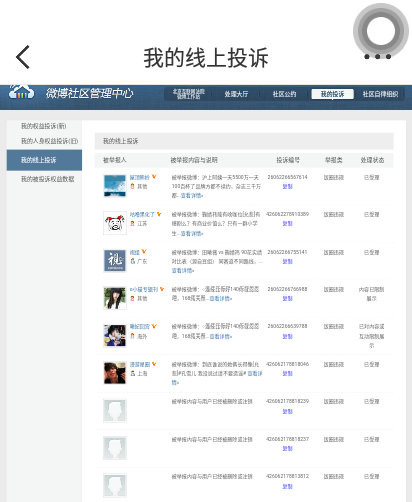Open the 社区自律组织 tab

380,94
